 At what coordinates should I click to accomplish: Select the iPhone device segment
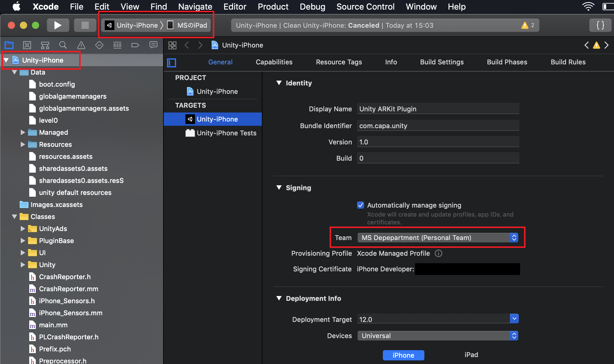[x=403, y=355]
